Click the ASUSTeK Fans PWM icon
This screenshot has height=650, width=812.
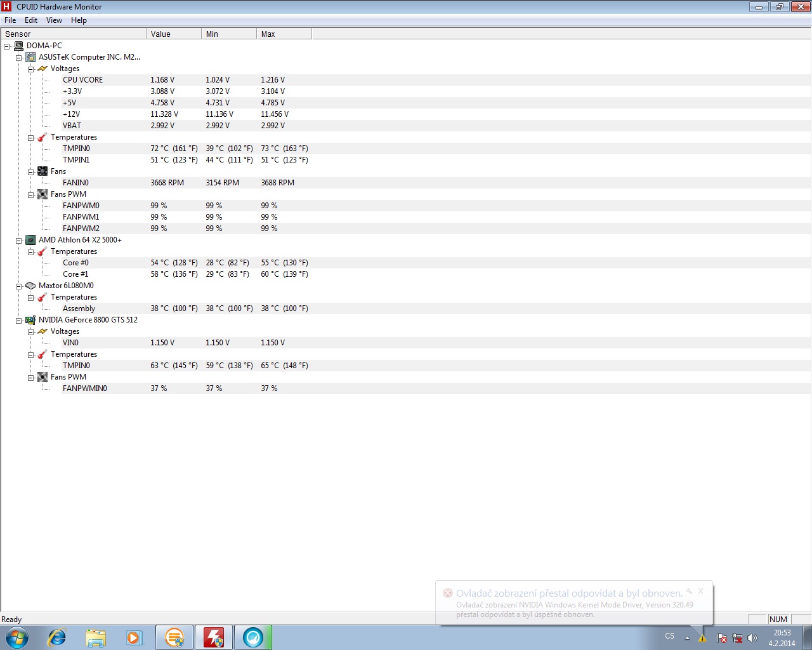point(43,194)
